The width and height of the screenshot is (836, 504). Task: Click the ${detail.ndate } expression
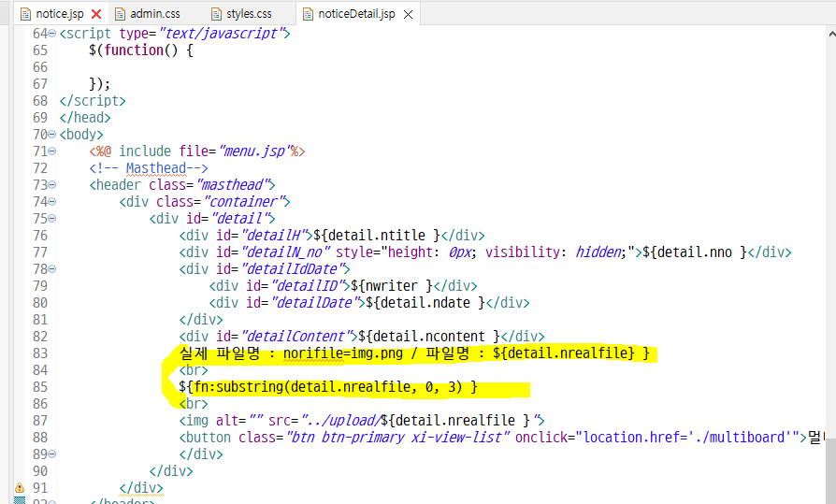point(425,302)
